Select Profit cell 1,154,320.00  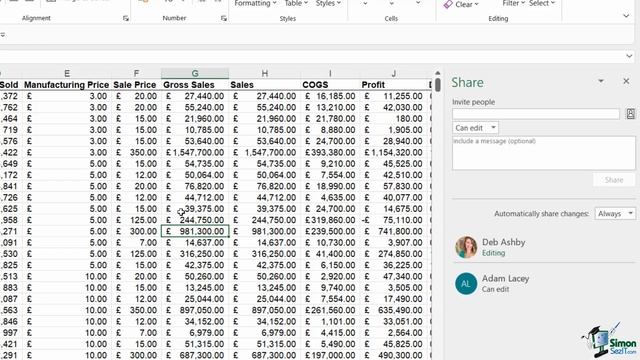(x=394, y=153)
